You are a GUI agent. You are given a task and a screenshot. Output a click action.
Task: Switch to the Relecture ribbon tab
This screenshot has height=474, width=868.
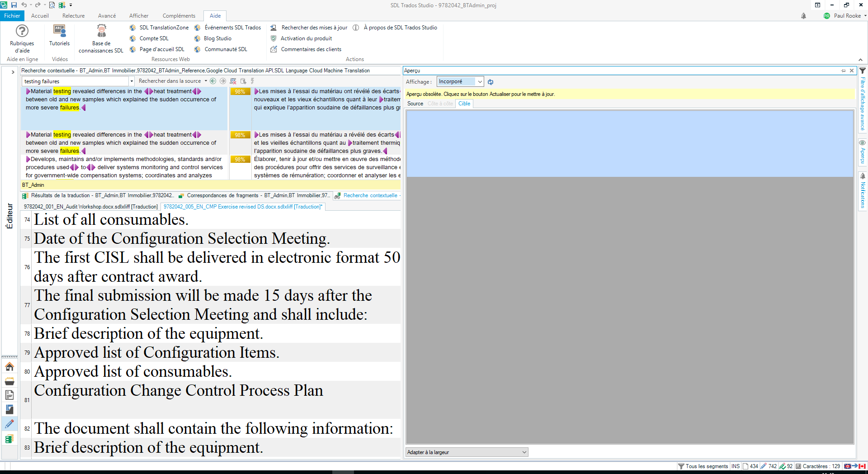pos(73,16)
